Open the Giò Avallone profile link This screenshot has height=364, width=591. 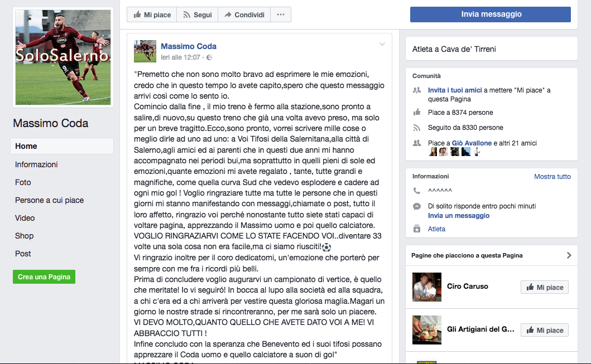pos(472,143)
